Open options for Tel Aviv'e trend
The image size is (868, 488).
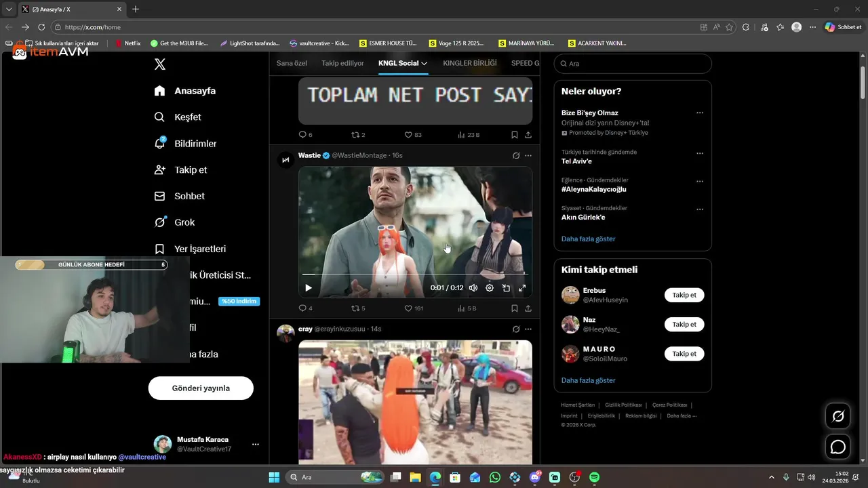coord(700,153)
